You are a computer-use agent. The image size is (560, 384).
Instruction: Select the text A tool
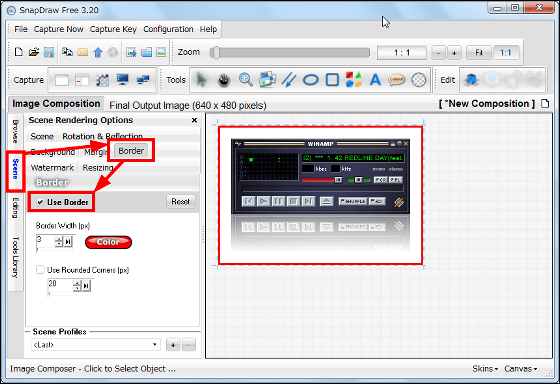click(x=375, y=80)
